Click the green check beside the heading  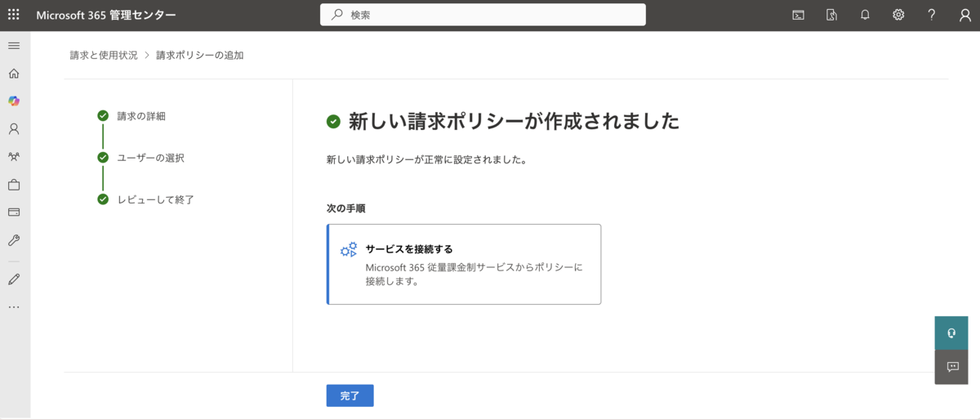tap(333, 122)
